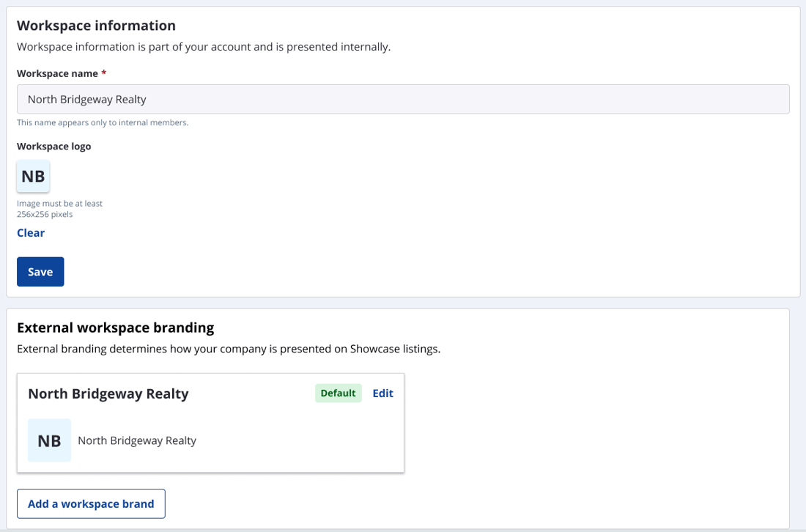The width and height of the screenshot is (806, 532).
Task: Add a workspace brand
Action: (x=91, y=504)
